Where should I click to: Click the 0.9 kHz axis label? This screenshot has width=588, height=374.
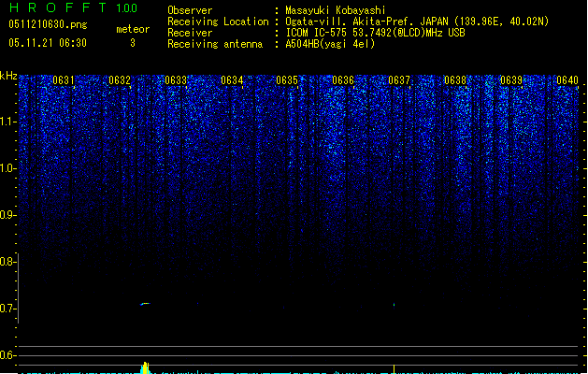tap(7, 215)
